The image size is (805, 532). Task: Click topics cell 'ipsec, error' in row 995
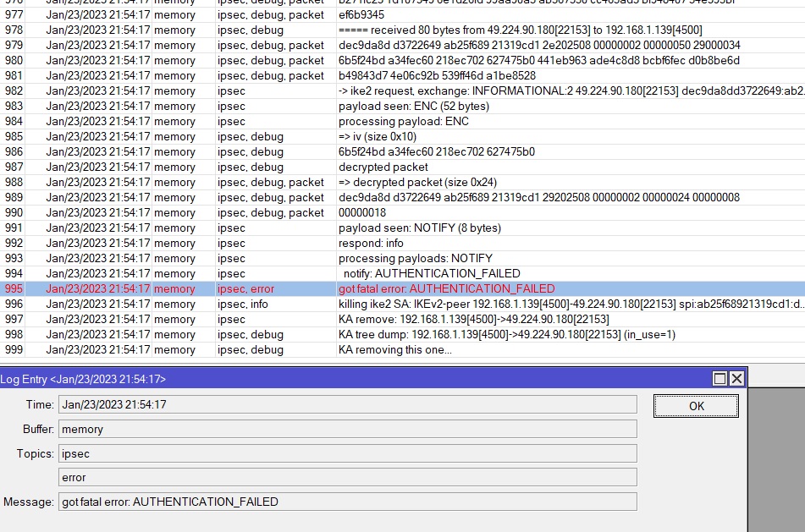(245, 288)
